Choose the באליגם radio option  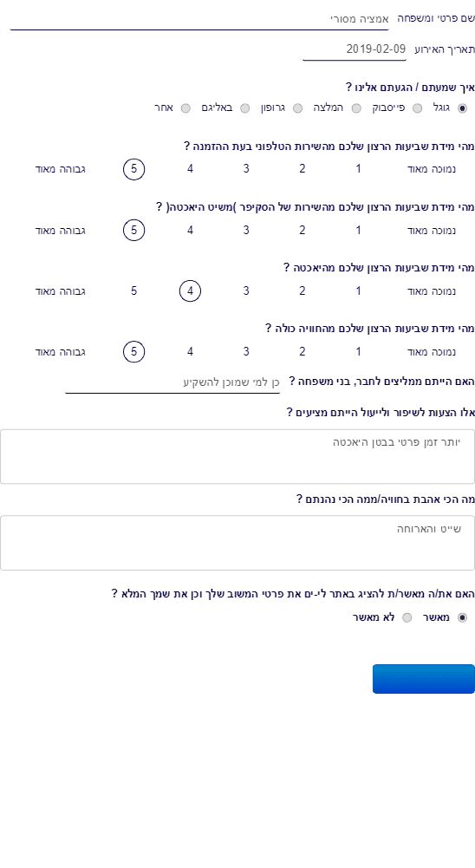[x=244, y=108]
